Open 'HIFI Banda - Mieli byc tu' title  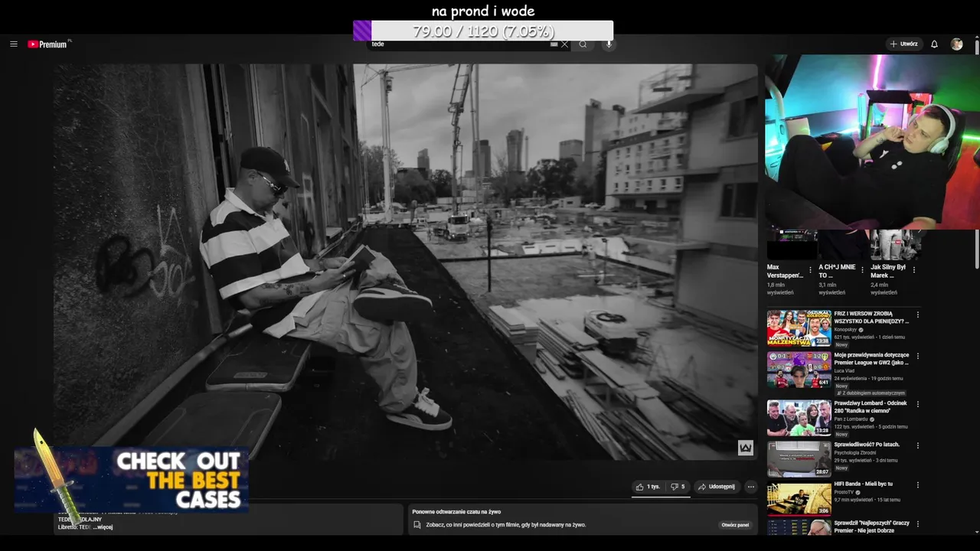point(864,484)
